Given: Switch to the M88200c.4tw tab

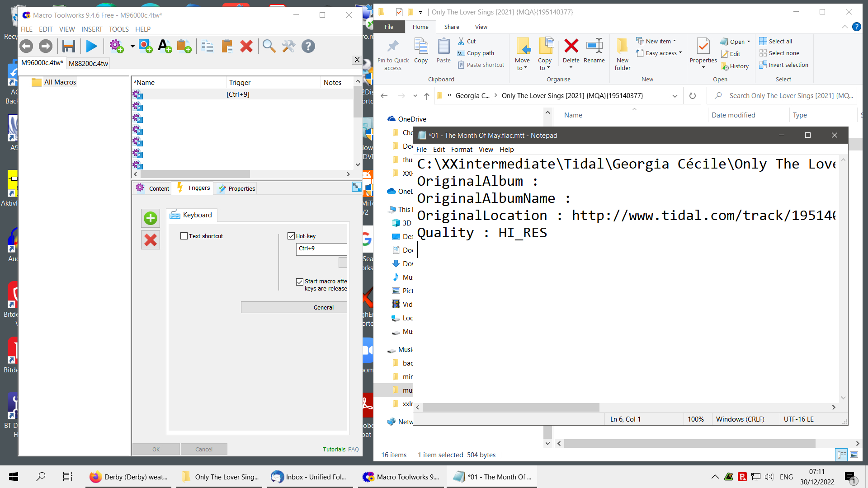Looking at the screenshot, I should [89, 63].
